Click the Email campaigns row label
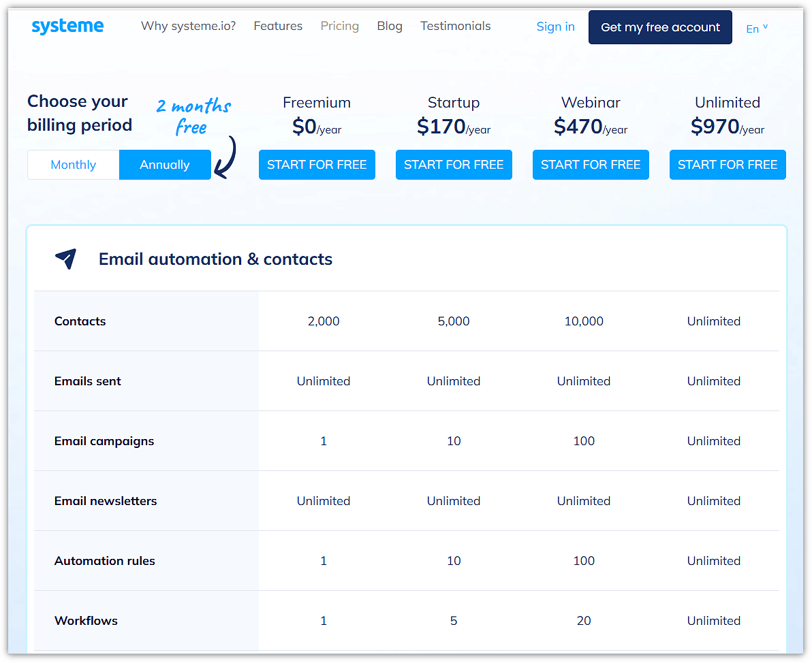Screen dimensions: 812x663 (x=104, y=441)
